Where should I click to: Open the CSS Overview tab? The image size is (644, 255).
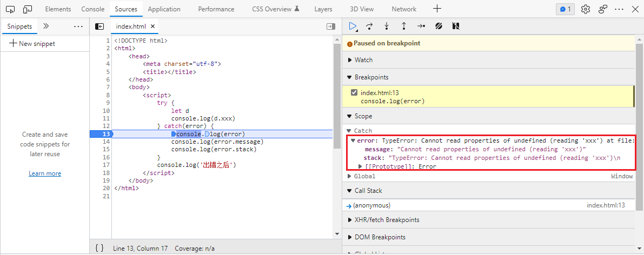(x=276, y=9)
